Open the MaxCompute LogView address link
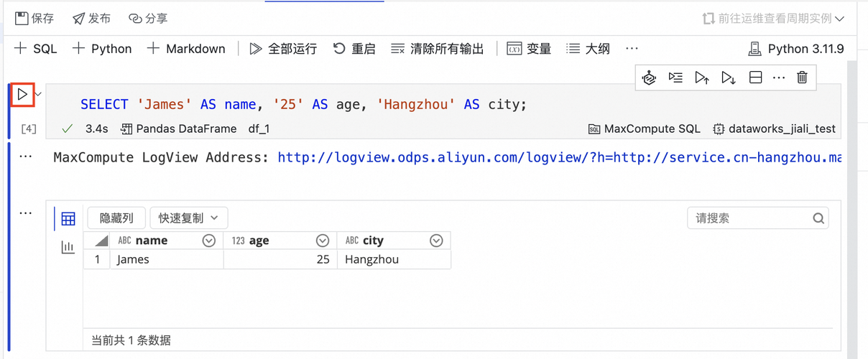Image resolution: width=868 pixels, height=359 pixels. point(559,157)
